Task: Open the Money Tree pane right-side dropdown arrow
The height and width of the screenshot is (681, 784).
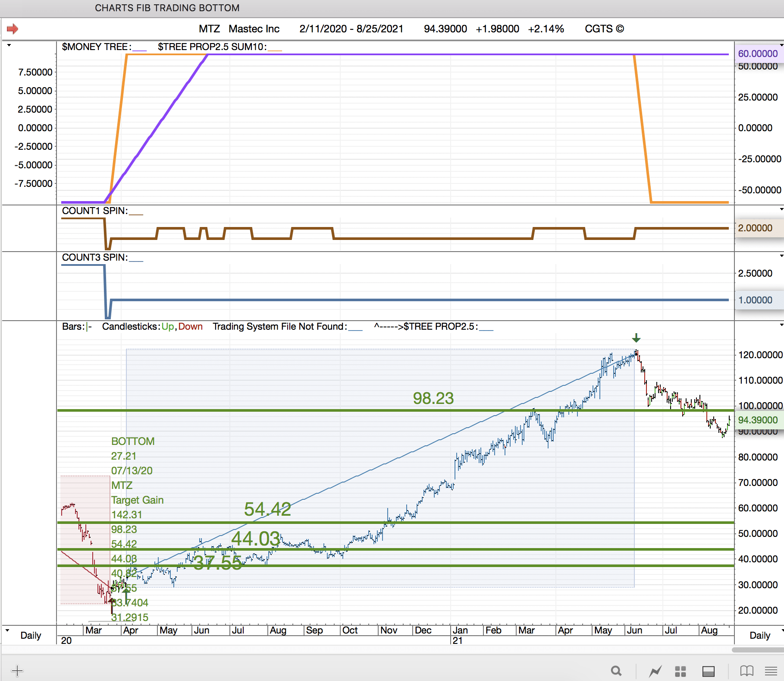Action: click(x=781, y=45)
